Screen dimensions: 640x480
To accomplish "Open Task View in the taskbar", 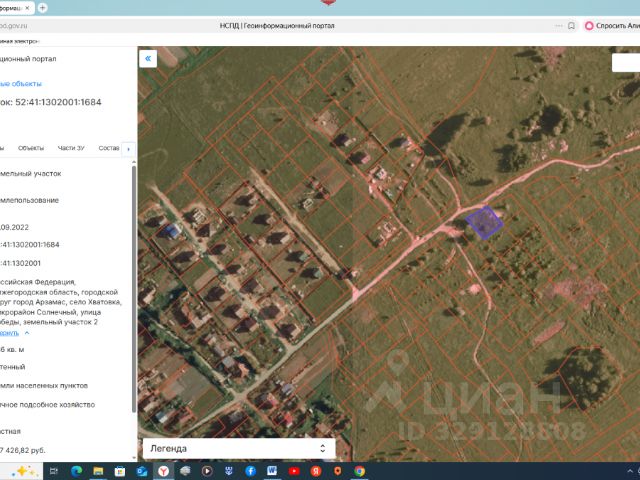I will (54, 471).
